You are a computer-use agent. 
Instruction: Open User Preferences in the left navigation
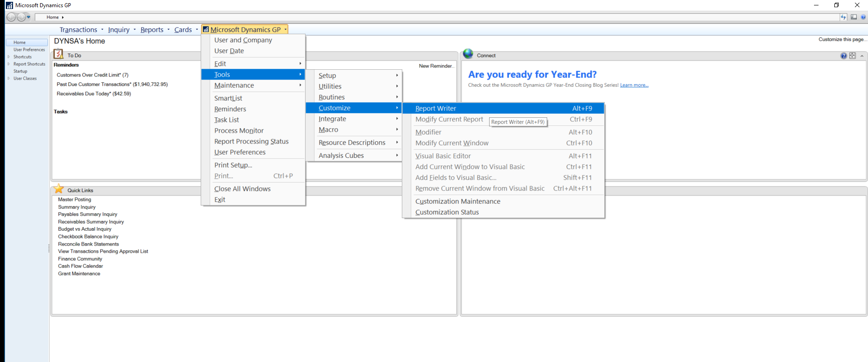(x=29, y=49)
